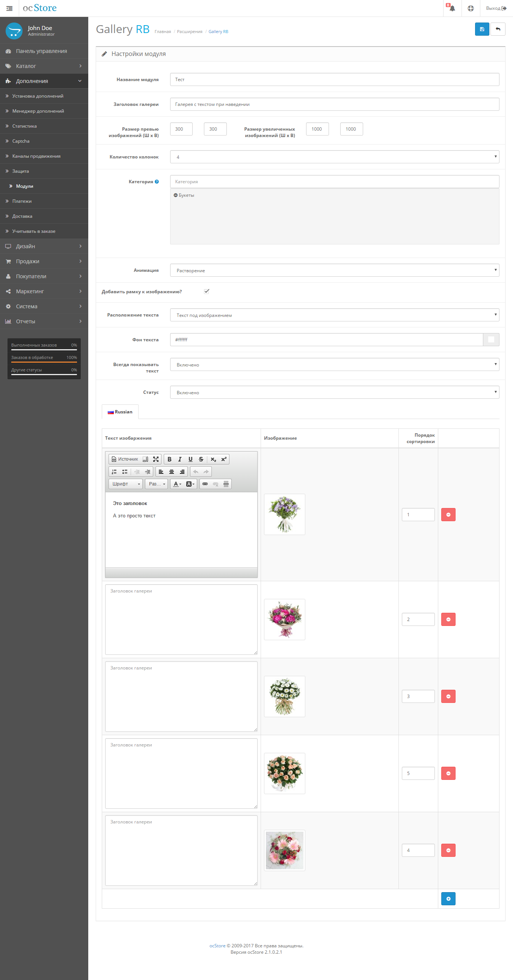The height and width of the screenshot is (980, 513).
Task: Apply underline formatting in the editor
Action: click(x=190, y=459)
